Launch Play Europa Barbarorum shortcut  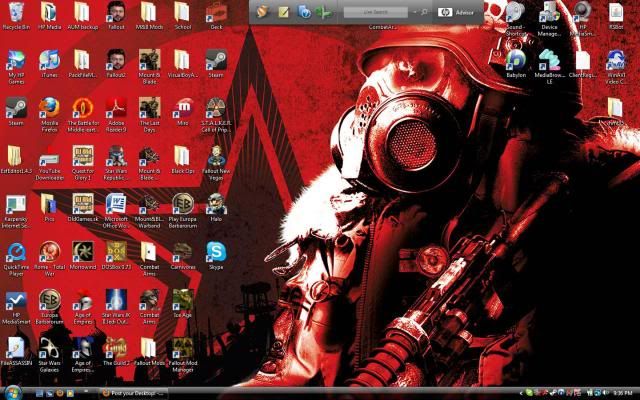(182, 210)
